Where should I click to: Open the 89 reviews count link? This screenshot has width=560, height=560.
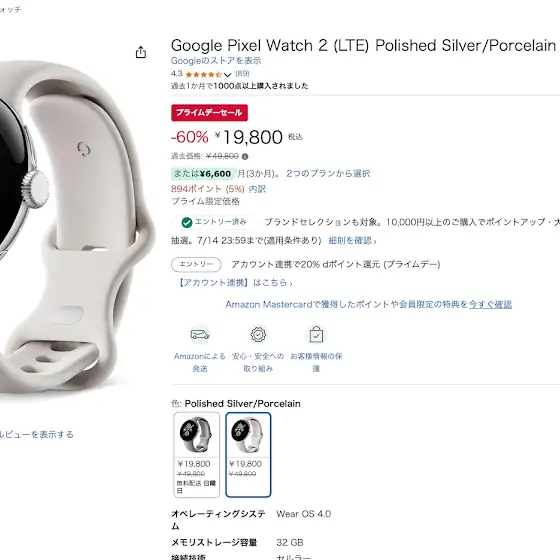[x=242, y=74]
